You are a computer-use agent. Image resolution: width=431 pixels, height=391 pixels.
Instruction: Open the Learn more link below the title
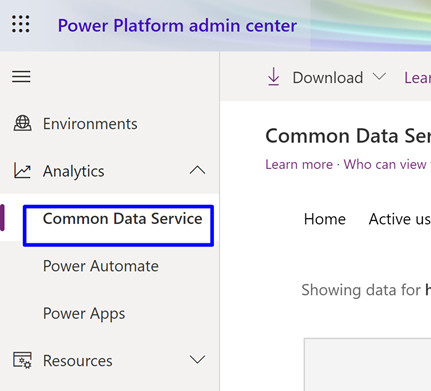[x=299, y=164]
